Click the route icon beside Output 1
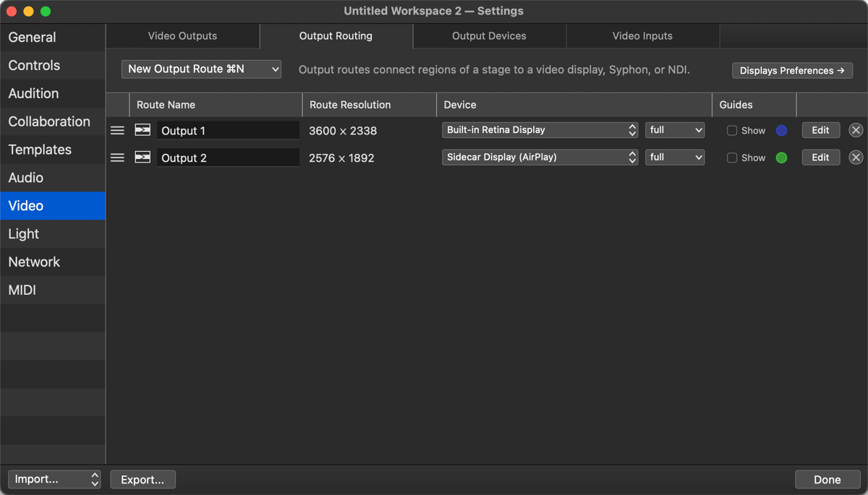Screen dimensions: 868x495 (x=142, y=130)
